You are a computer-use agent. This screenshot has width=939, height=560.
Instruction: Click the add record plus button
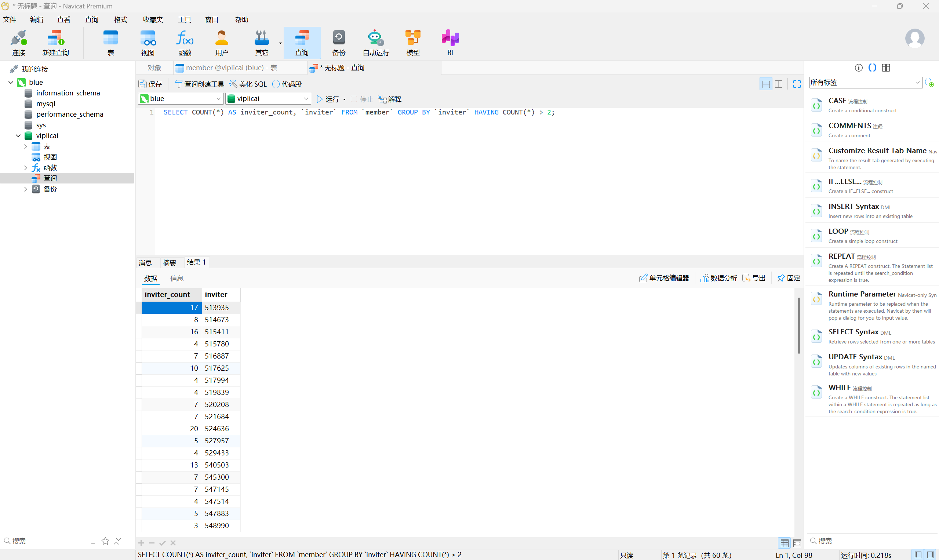pyautogui.click(x=141, y=543)
